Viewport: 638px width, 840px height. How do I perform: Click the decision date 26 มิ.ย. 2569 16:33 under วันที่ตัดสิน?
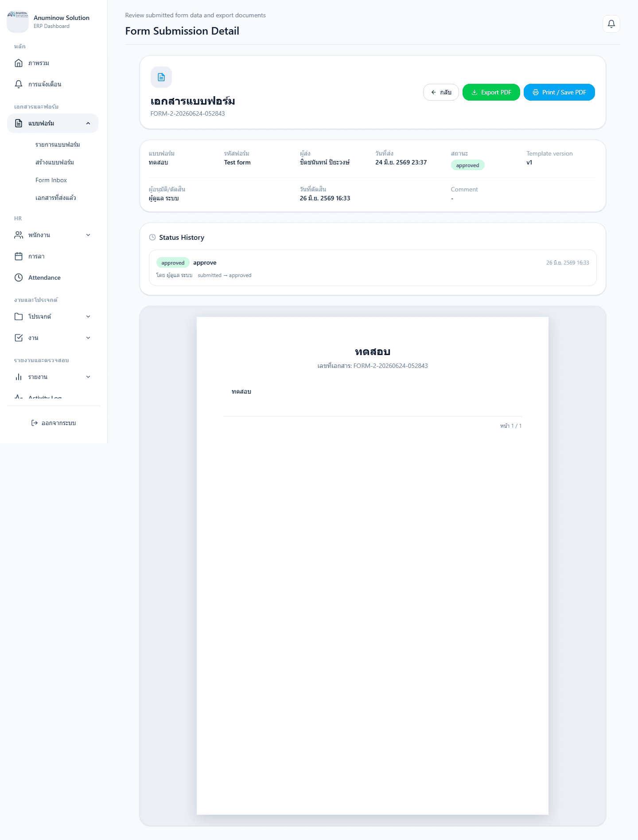coord(325,198)
